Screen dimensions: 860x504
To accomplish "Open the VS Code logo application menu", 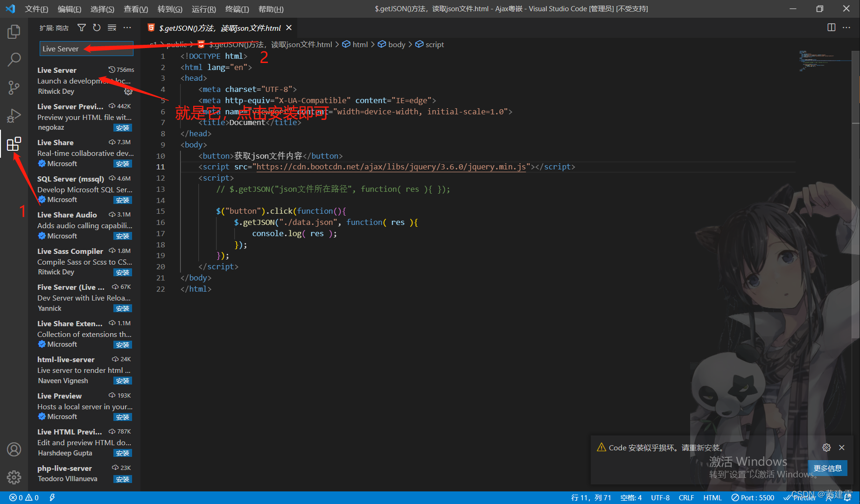I will (10, 9).
